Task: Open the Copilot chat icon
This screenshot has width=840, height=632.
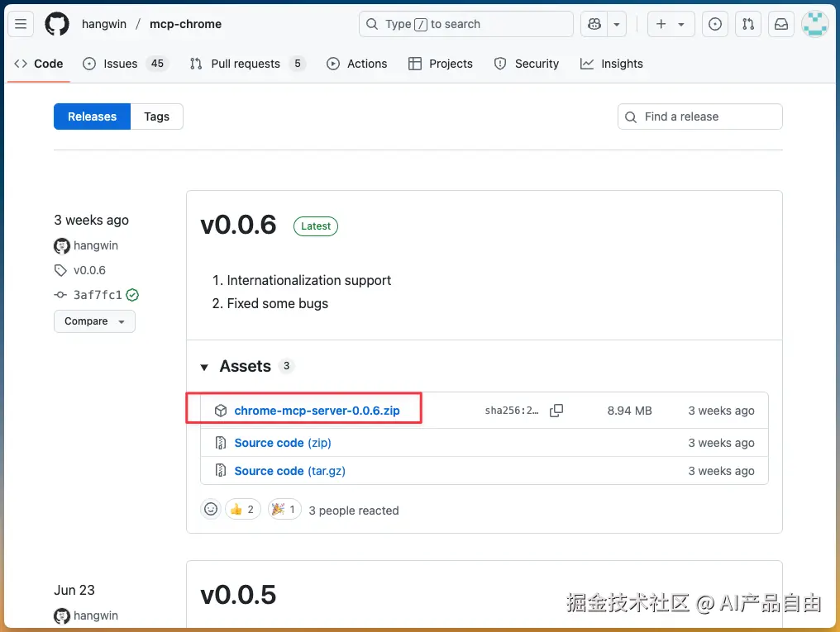Action: coord(594,24)
